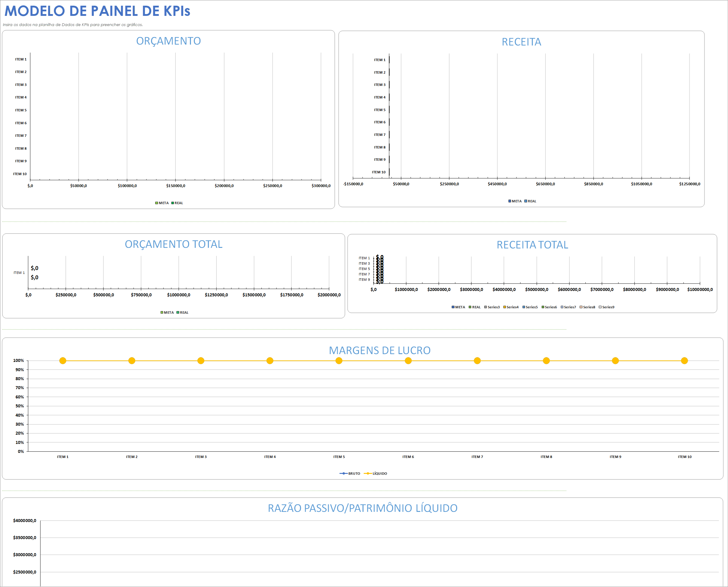Image resolution: width=728 pixels, height=587 pixels.
Task: Click ITEM 5 axis label in ORÇAMENTO chart
Action: click(x=21, y=110)
